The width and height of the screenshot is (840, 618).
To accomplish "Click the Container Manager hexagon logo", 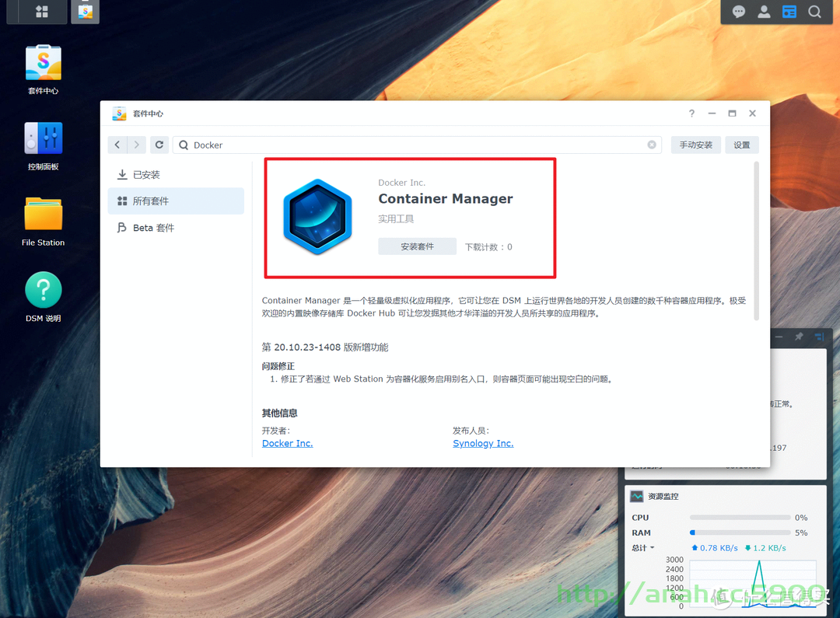I will pos(317,217).
